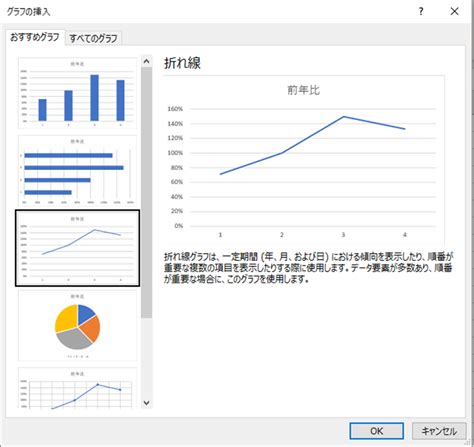
Task: Click the キャンセル button
Action: tap(439, 431)
